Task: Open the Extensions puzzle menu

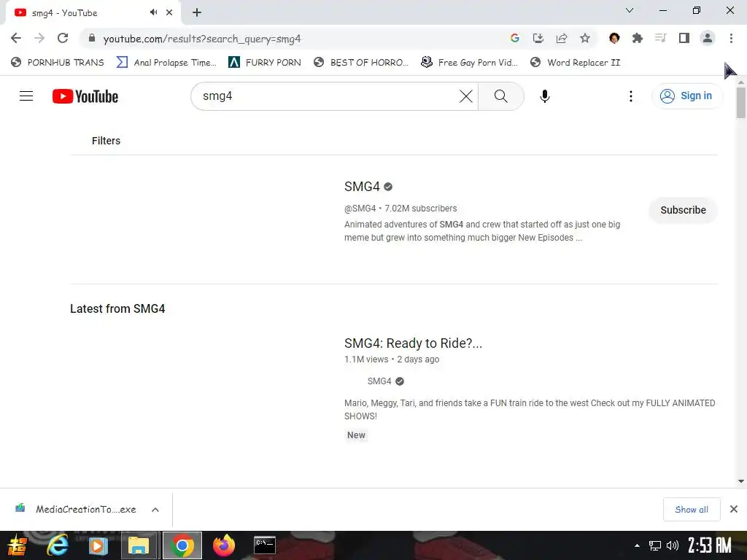Action: coord(638,38)
